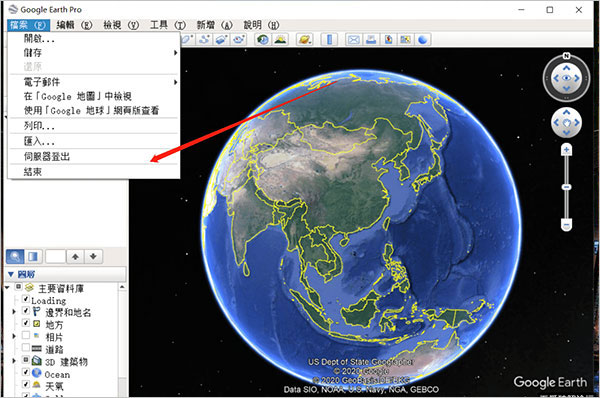This screenshot has width=600, height=398.
Task: Click the email envelope toolbar icon
Action: coord(354,39)
